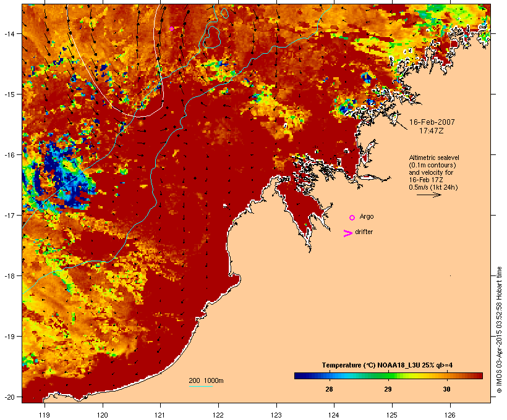The image size is (507, 420).
Task: Click the '-16' latitude axis label
Action: pos(9,155)
